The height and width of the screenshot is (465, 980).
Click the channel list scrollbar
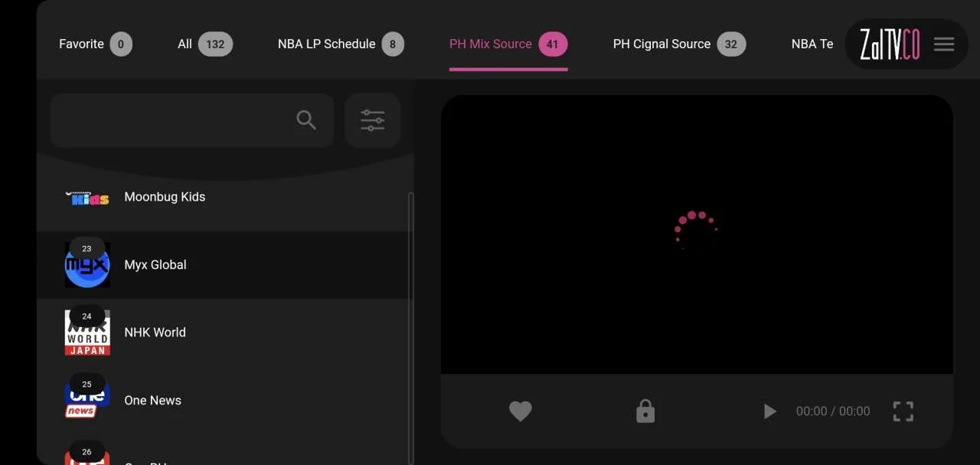[411, 328]
